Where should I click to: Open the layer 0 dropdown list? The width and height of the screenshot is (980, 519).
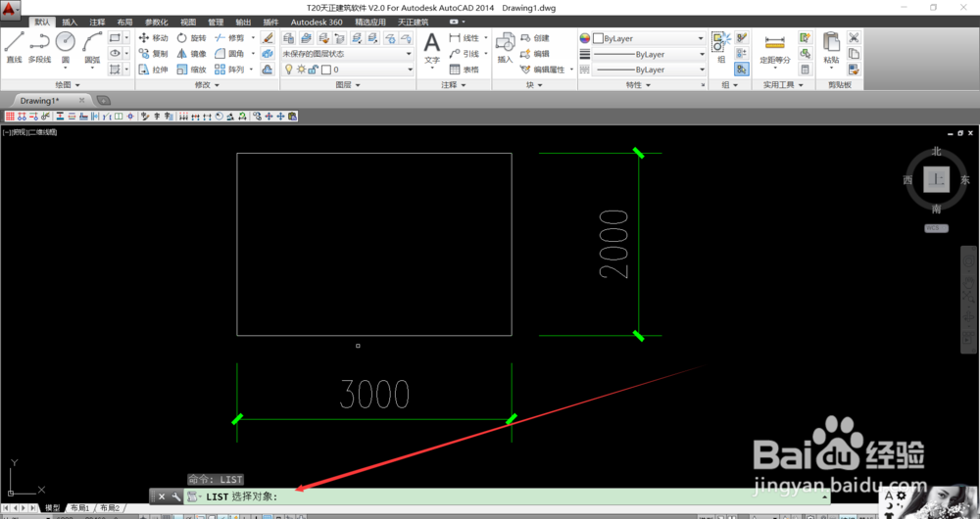pyautogui.click(x=347, y=70)
